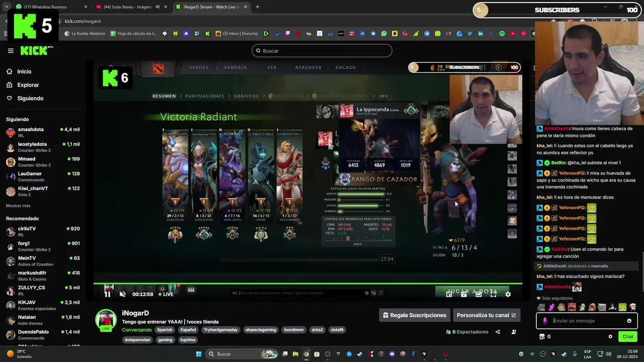Open Steam from system tray
This screenshot has height=362, width=644.
point(563,354)
